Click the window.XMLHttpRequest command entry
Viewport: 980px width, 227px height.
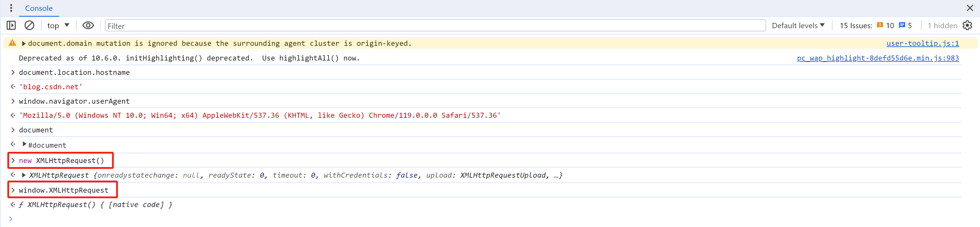coord(64,190)
